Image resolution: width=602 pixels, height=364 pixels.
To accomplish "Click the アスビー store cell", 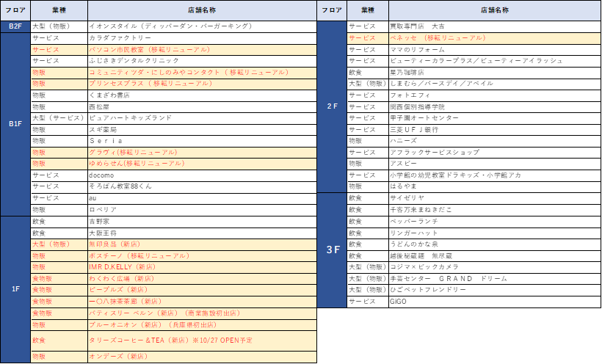I will point(495,164).
